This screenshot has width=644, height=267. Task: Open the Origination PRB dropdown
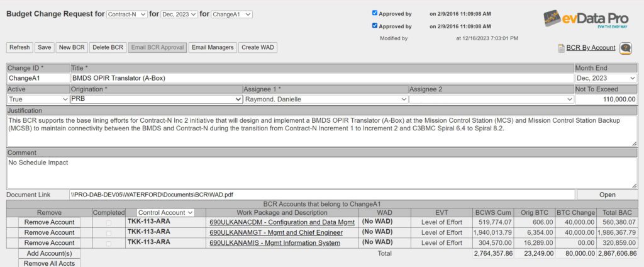click(x=157, y=99)
